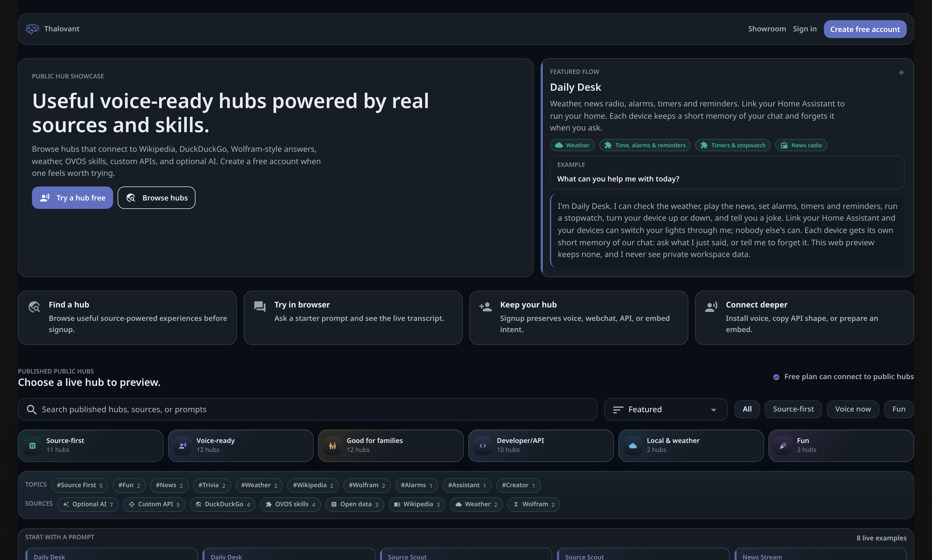Click the Keep your hub add-person icon

[486, 306]
